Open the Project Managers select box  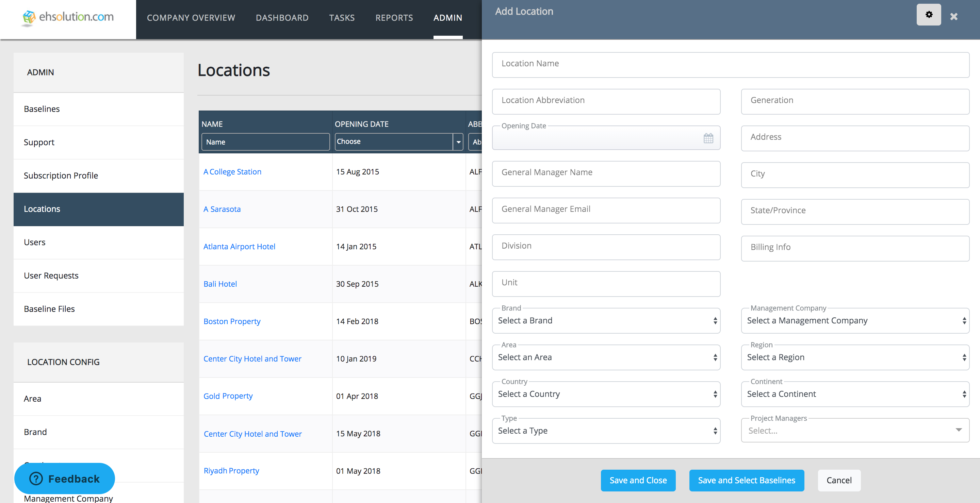click(855, 430)
